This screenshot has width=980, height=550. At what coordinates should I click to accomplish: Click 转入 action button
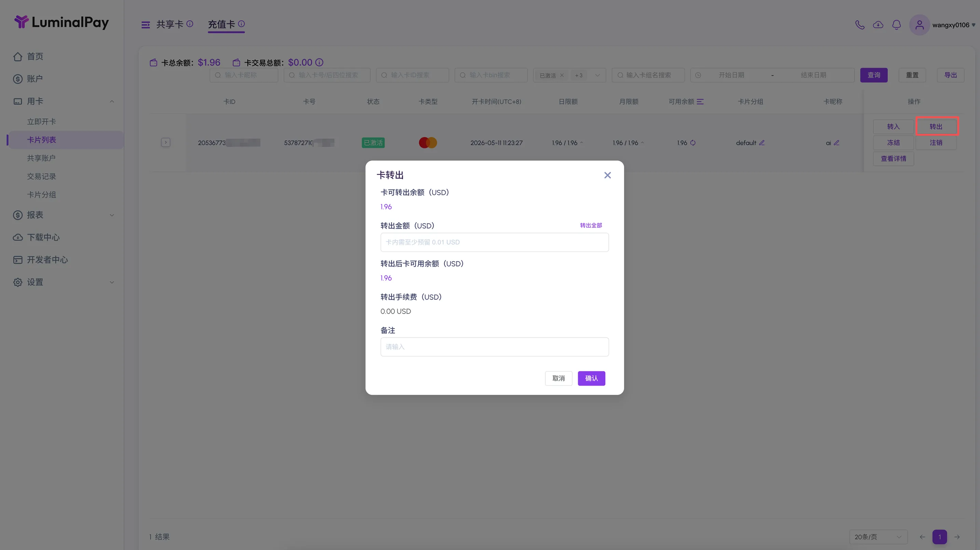click(893, 127)
